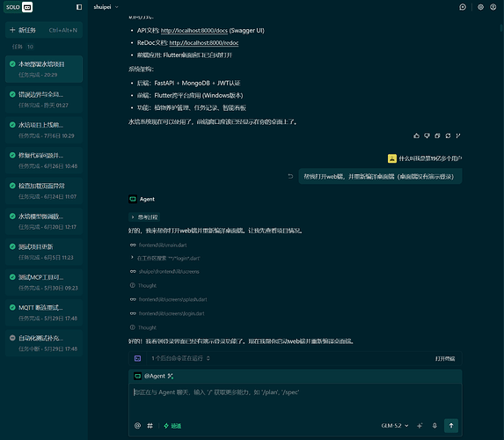The width and height of the screenshot is (504, 440).
Task: Click the @ mention icon
Action: pos(137,426)
